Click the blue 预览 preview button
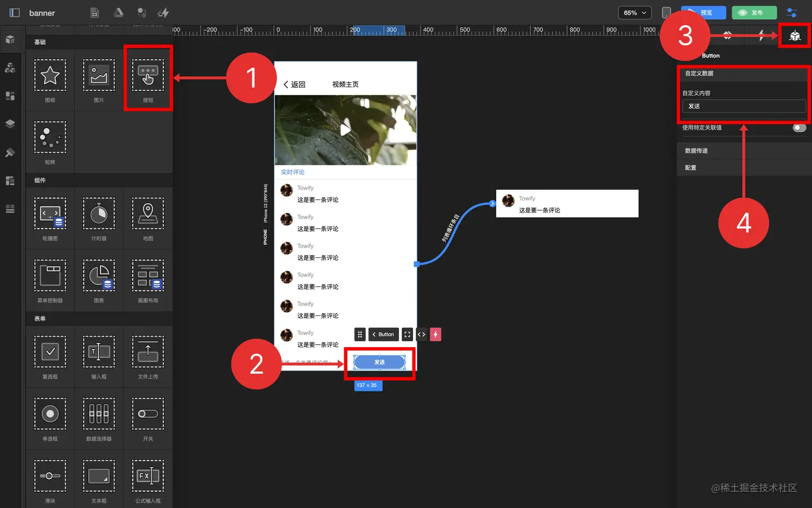 coord(704,12)
